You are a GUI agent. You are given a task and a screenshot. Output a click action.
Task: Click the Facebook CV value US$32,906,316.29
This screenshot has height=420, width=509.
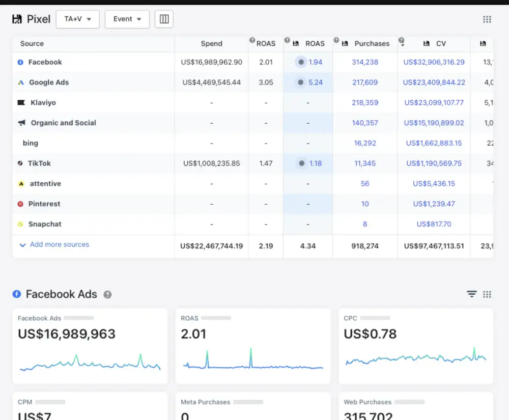tap(434, 62)
